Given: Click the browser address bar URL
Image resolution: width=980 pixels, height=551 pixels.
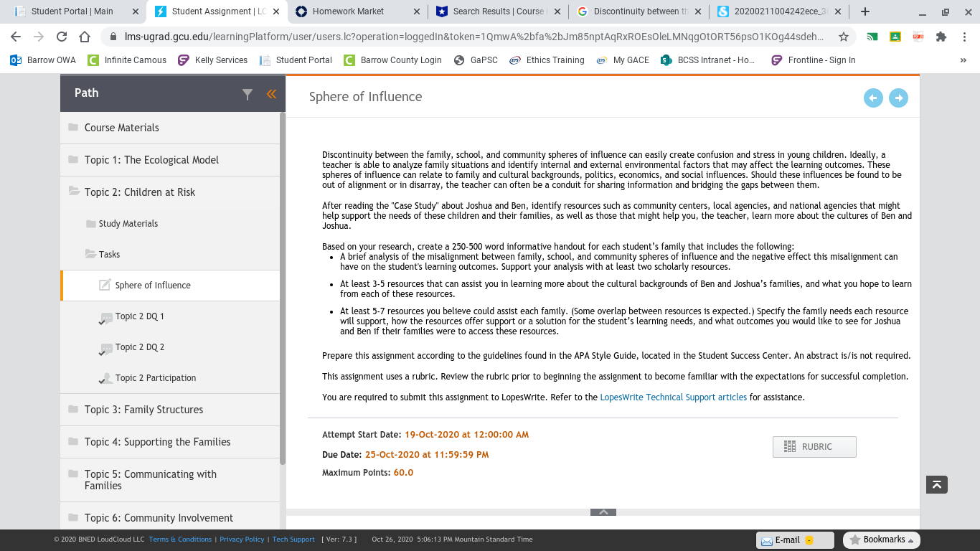Looking at the screenshot, I should (473, 37).
